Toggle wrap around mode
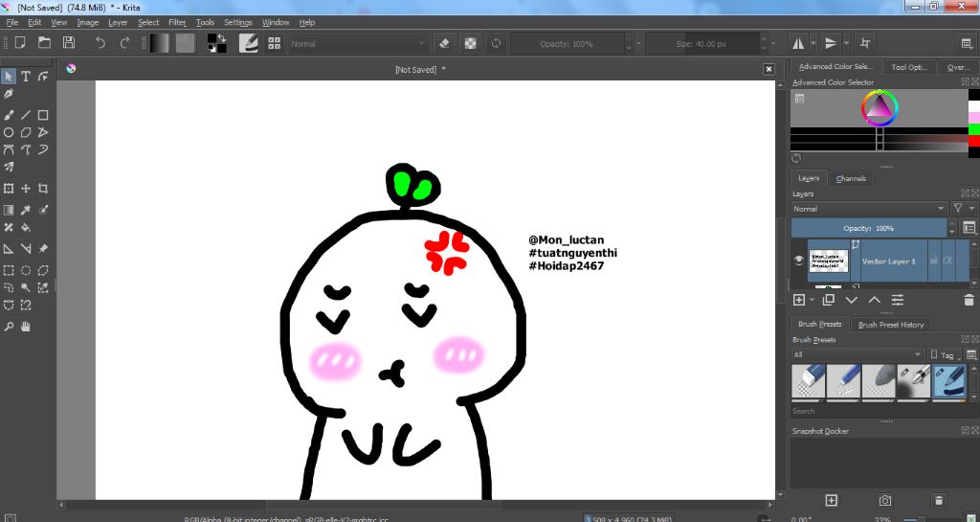The width and height of the screenshot is (980, 522). point(865,43)
